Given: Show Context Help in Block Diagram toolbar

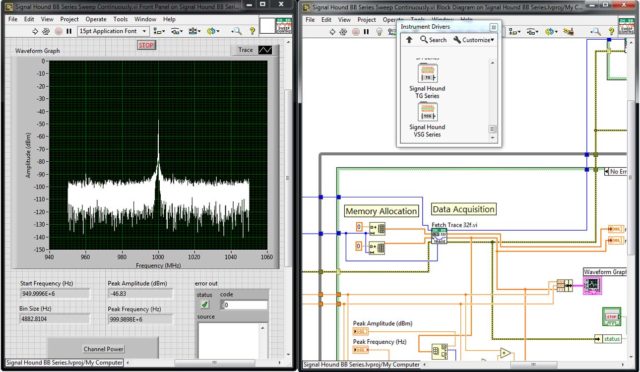Looking at the screenshot, I should 611,31.
